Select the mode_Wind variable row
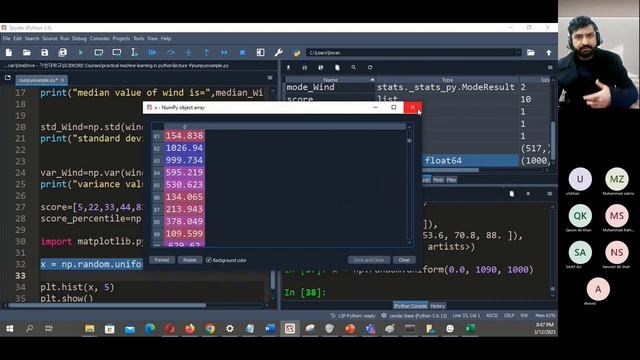640x360 pixels. [x=418, y=87]
